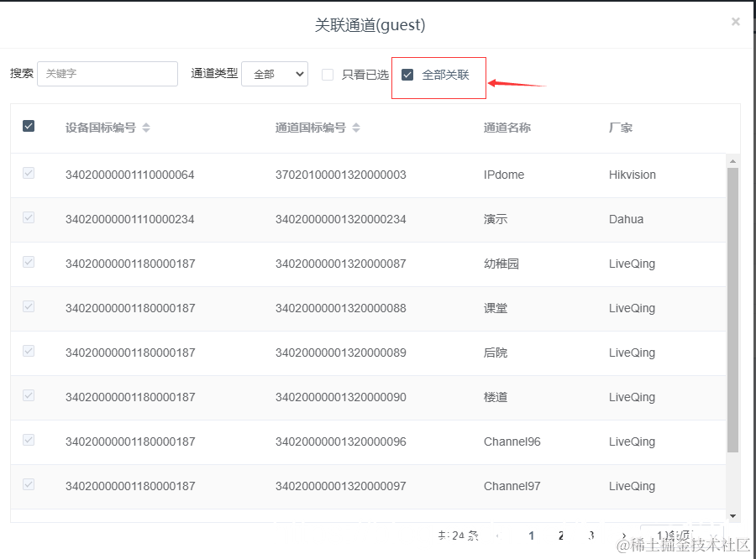This screenshot has height=559, width=756.
Task: Select device number 34020000001110000064
Action: click(129, 175)
